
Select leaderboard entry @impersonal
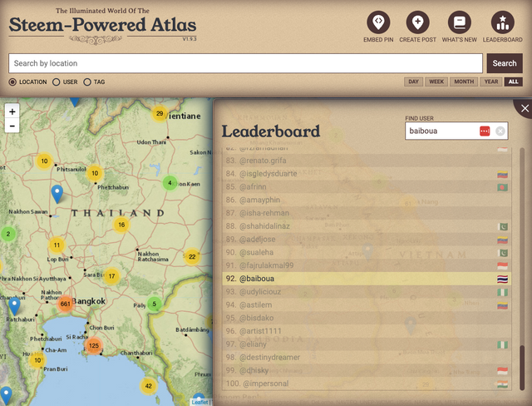point(367,384)
